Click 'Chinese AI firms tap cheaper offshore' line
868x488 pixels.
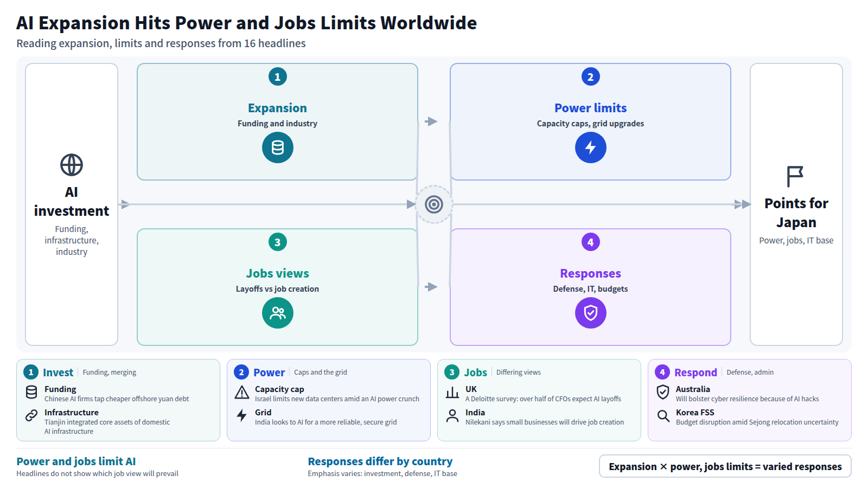(x=117, y=399)
